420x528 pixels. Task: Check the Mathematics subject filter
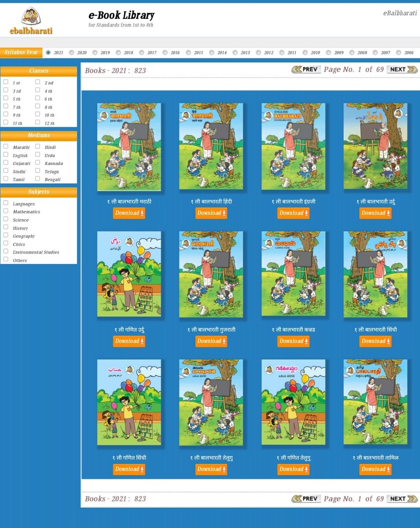pos(6,211)
